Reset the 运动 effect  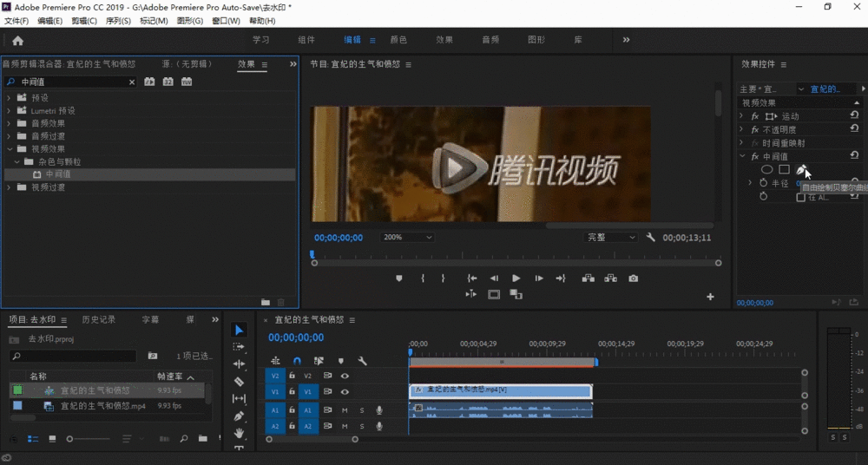854,115
